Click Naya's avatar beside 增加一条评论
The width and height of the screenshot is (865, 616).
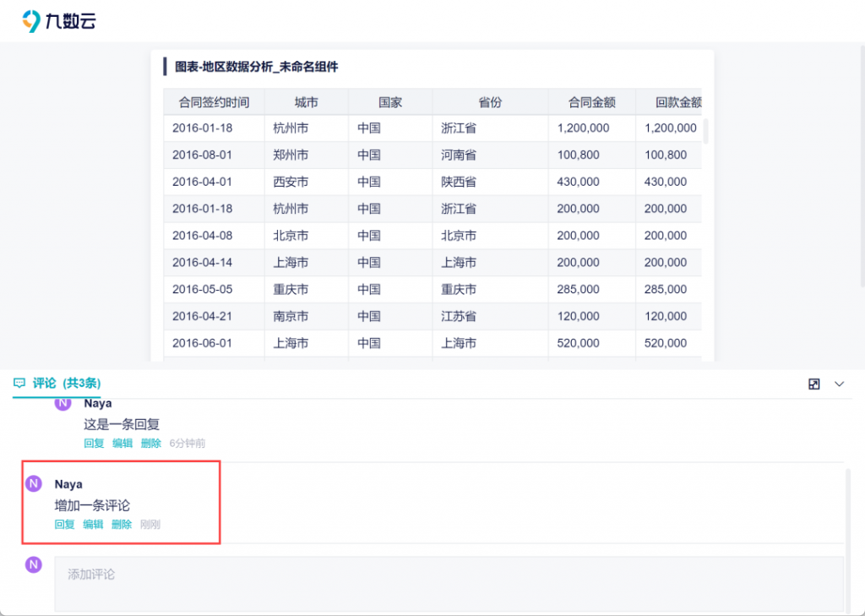(x=34, y=484)
